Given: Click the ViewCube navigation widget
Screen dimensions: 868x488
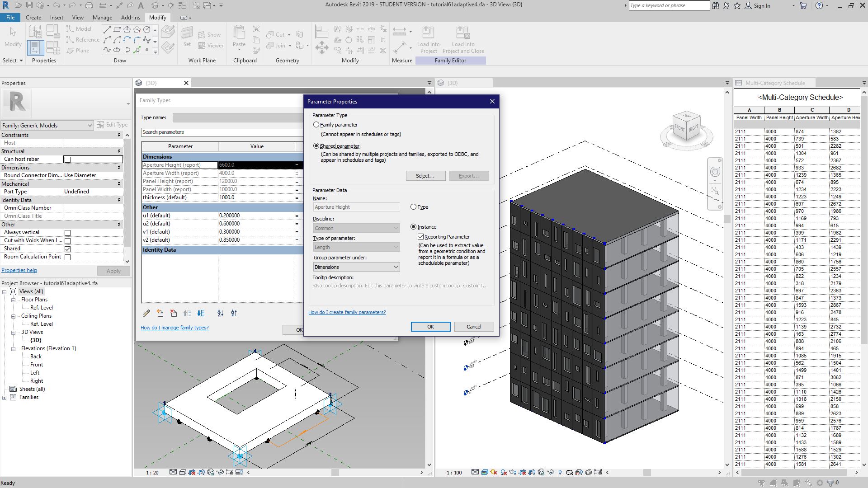Looking at the screenshot, I should 686,127.
